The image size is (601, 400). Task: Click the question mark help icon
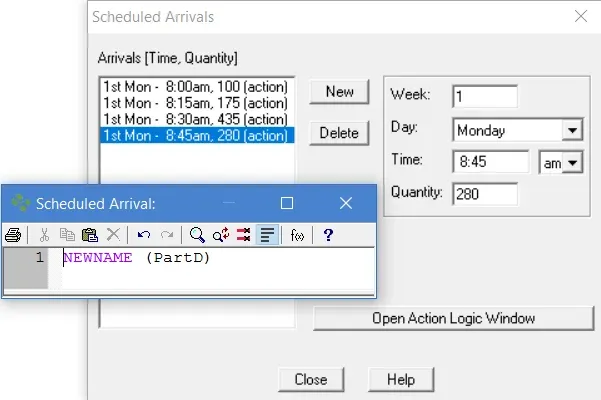pyautogui.click(x=328, y=235)
